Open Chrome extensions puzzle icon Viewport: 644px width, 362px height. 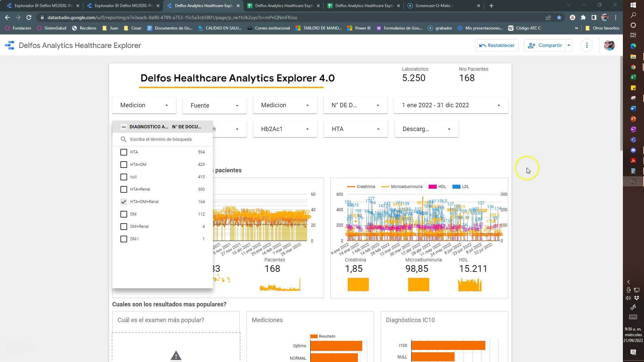(x=583, y=17)
